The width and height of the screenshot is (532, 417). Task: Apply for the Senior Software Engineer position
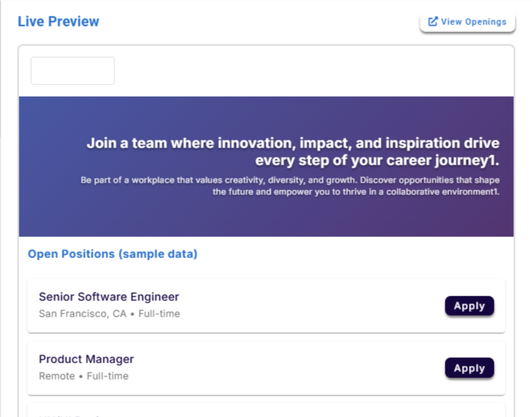(469, 306)
